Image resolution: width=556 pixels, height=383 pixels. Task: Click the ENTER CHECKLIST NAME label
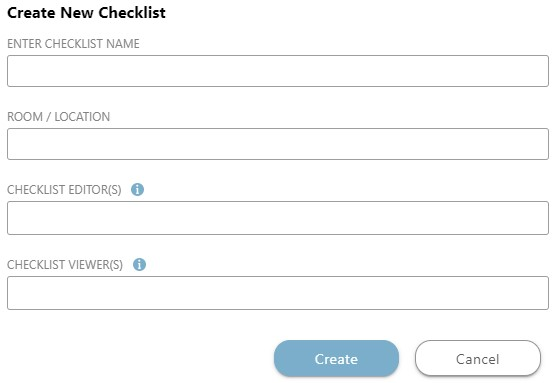[x=73, y=43]
